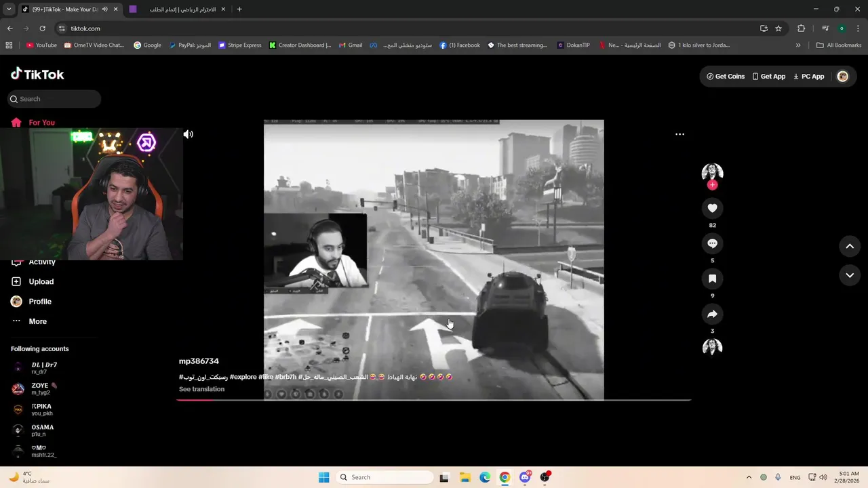Open the video three-dots options menu
This screenshot has height=488, width=868.
click(679, 134)
